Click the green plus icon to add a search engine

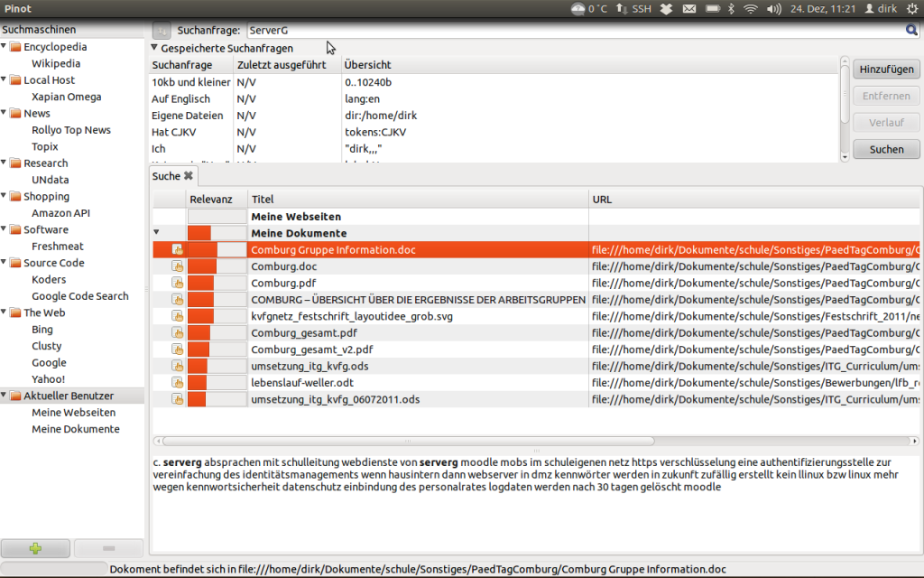click(x=36, y=548)
